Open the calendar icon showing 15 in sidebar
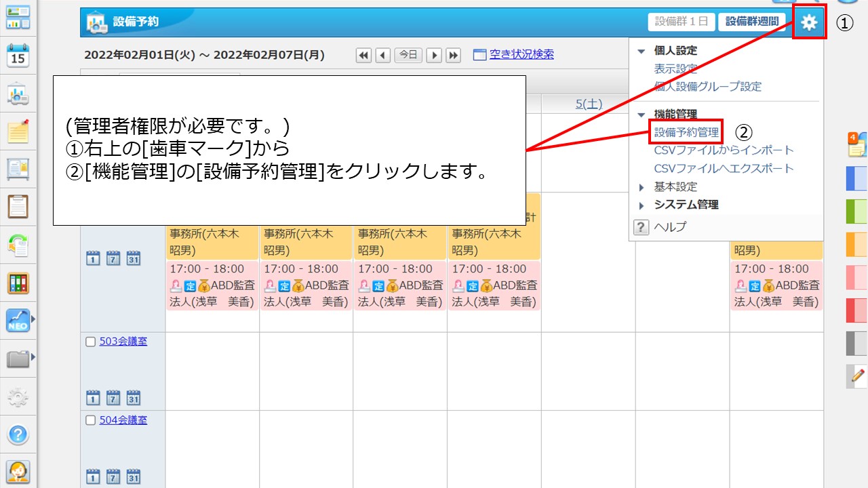 tap(18, 56)
